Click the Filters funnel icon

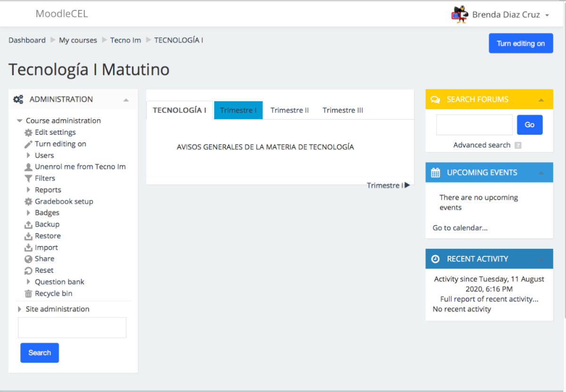pos(29,178)
